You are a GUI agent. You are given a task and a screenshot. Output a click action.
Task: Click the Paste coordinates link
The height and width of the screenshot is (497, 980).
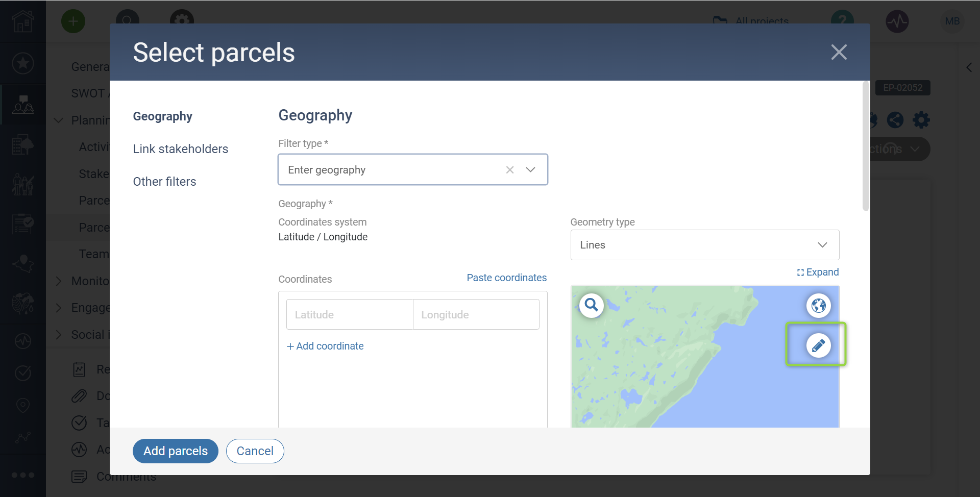(x=506, y=278)
